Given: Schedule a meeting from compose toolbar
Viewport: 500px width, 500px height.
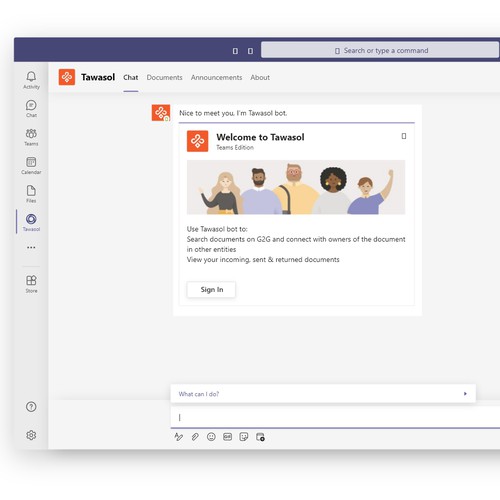Looking at the screenshot, I should tap(260, 437).
